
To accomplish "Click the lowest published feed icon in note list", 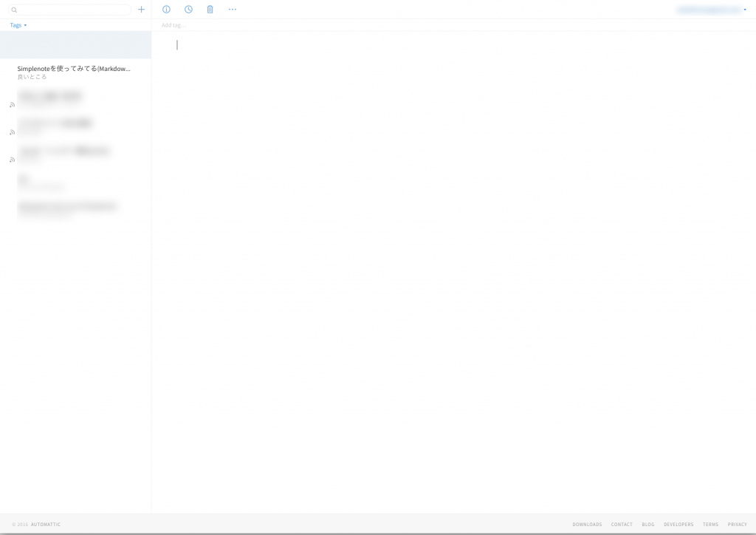I will click(12, 160).
